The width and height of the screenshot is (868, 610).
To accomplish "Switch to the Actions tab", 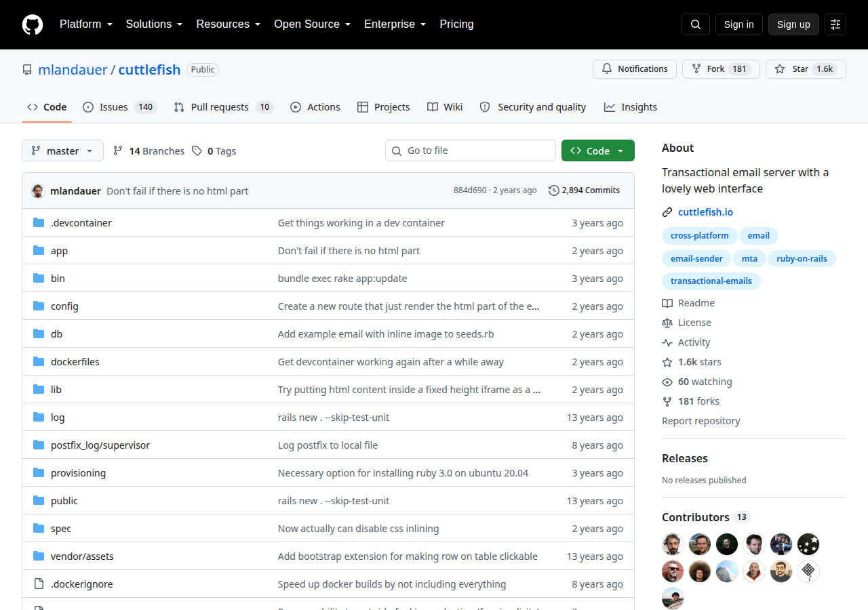I will [315, 107].
